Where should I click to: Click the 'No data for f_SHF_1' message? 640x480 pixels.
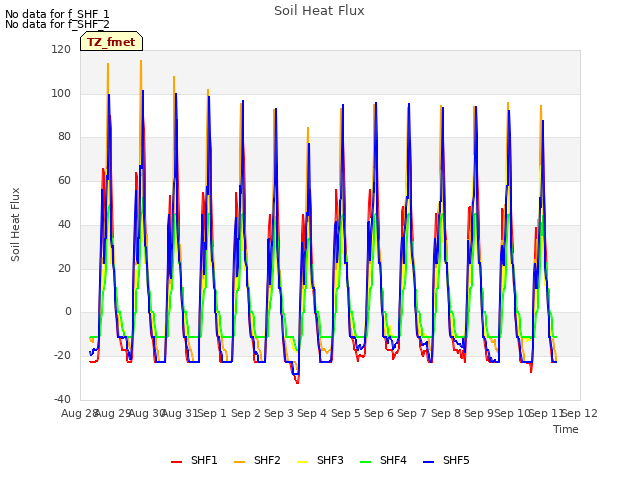tap(57, 14)
